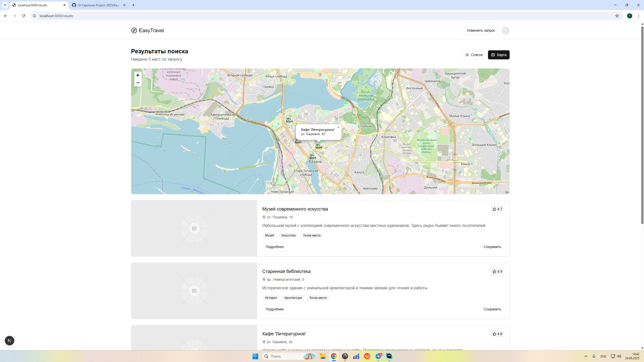Image resolution: width=644 pixels, height=362 pixels.
Task: Save the Старинная библиотека place
Action: coord(492,309)
